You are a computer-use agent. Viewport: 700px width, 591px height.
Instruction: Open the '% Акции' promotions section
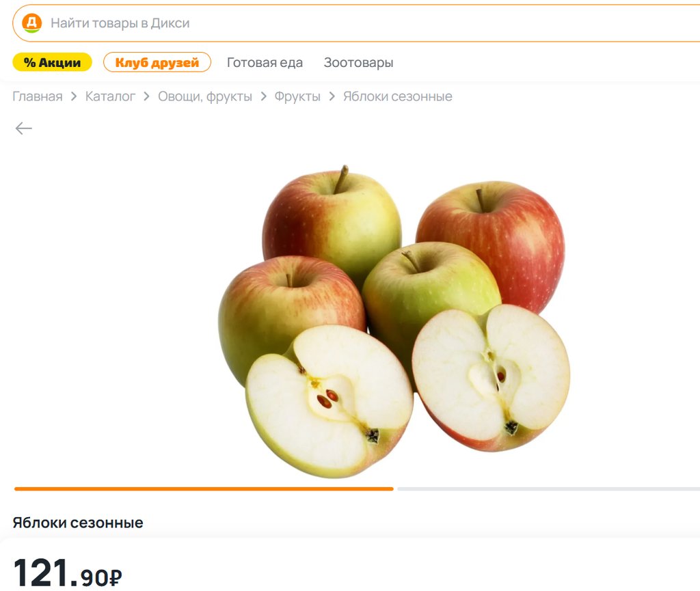tap(52, 62)
